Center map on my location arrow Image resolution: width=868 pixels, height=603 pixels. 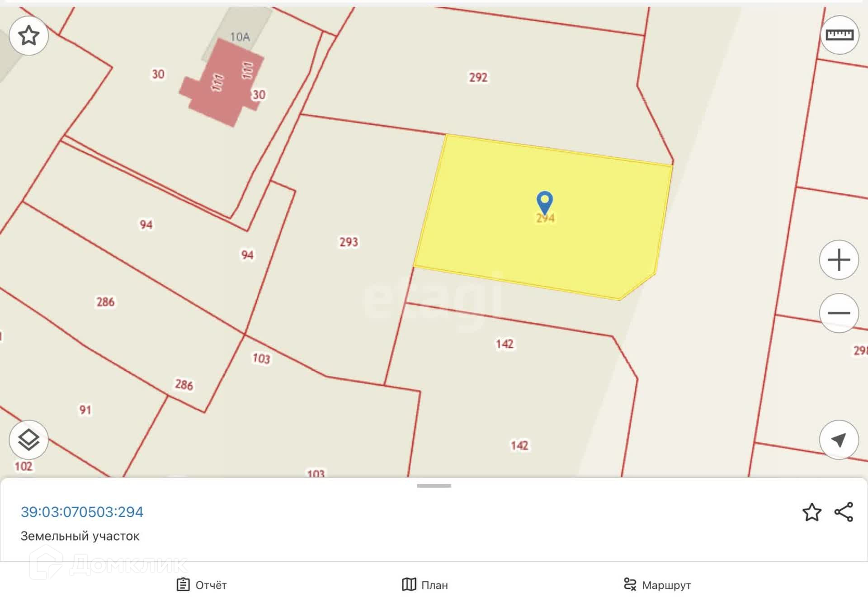tap(839, 440)
